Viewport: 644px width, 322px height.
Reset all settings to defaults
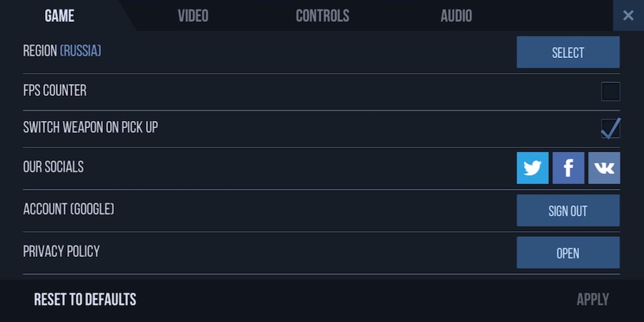(85, 299)
